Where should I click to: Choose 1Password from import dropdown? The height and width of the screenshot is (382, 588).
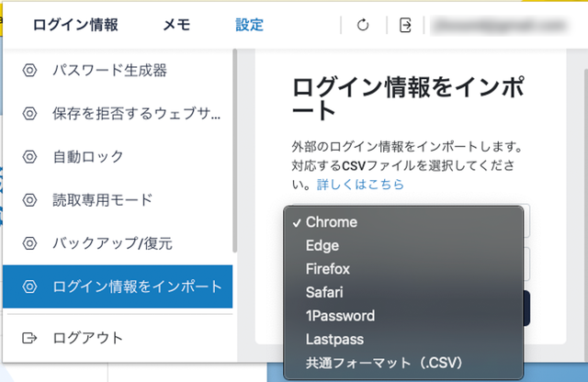click(x=403, y=316)
